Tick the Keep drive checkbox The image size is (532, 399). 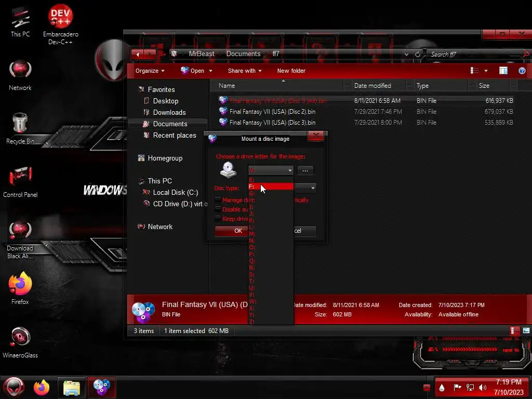[x=218, y=219]
